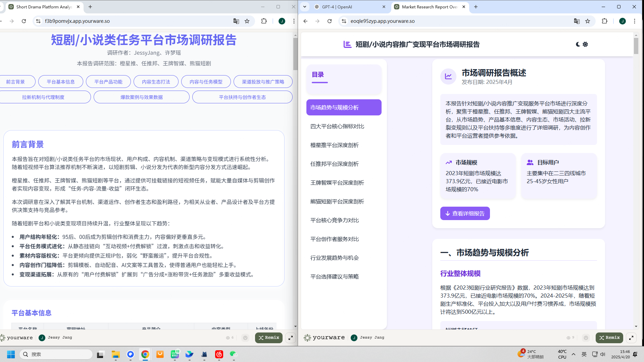View site information icon in left address bar

(38, 21)
